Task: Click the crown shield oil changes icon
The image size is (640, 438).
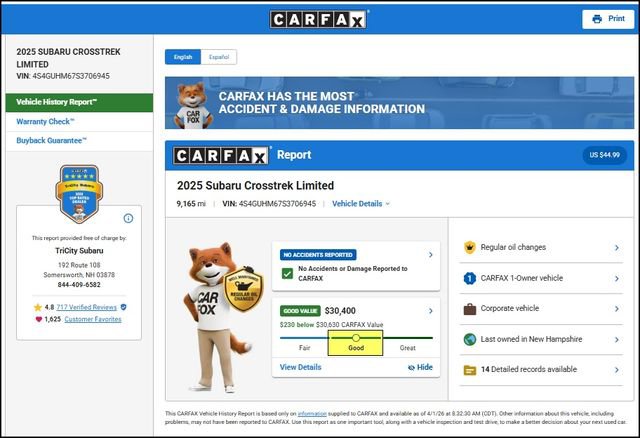Action: [x=470, y=247]
